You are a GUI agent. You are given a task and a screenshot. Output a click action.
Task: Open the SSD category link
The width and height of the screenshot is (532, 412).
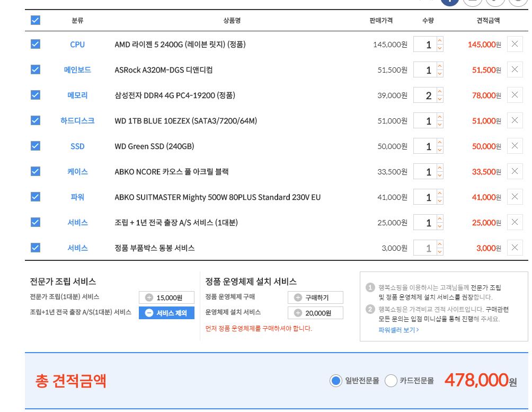coord(77,146)
